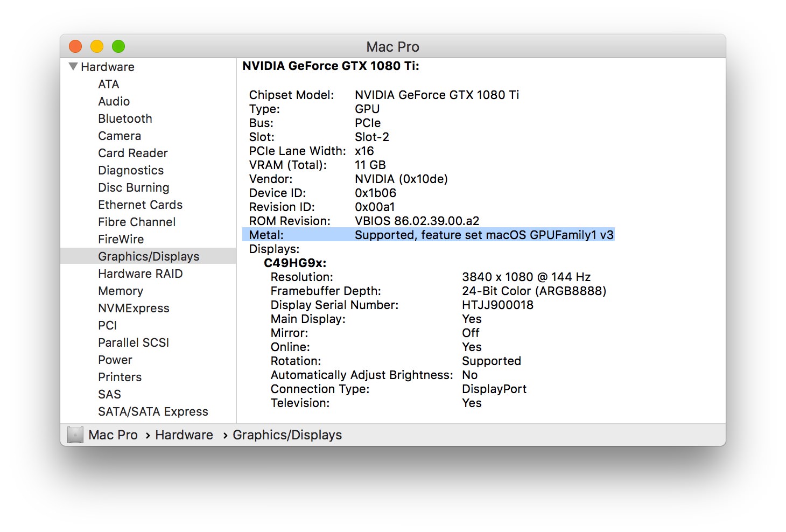Open Printers section
Viewport: 786px width, 532px height.
click(x=120, y=377)
